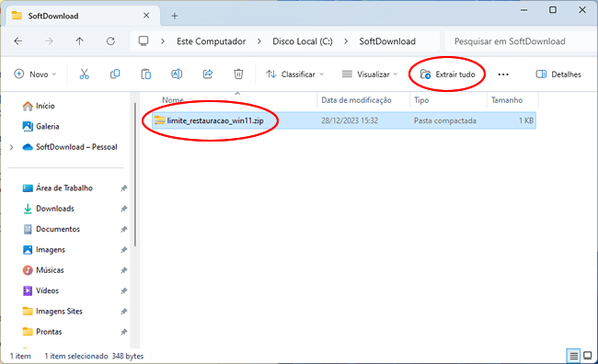Click the Cut scissors icon
Image resolution: width=598 pixels, height=364 pixels.
tap(84, 74)
